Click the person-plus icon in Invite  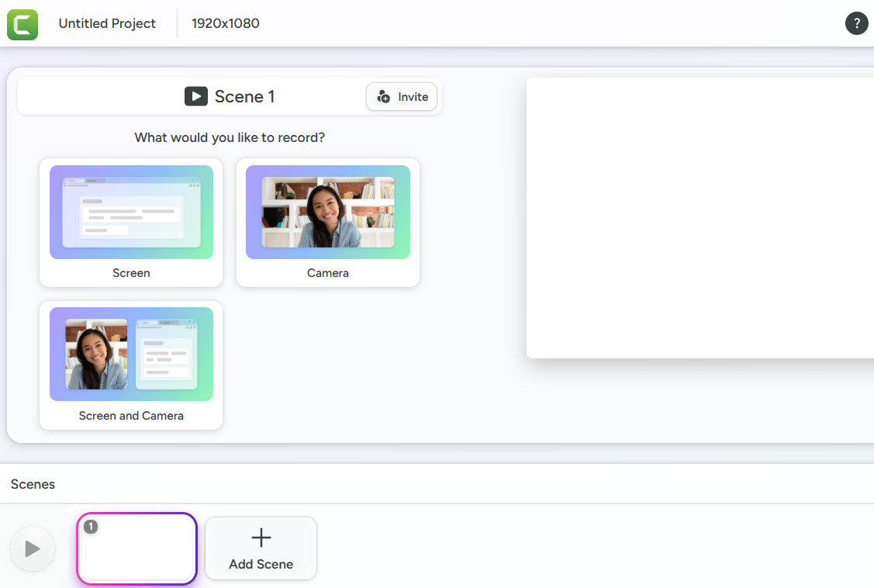click(383, 97)
